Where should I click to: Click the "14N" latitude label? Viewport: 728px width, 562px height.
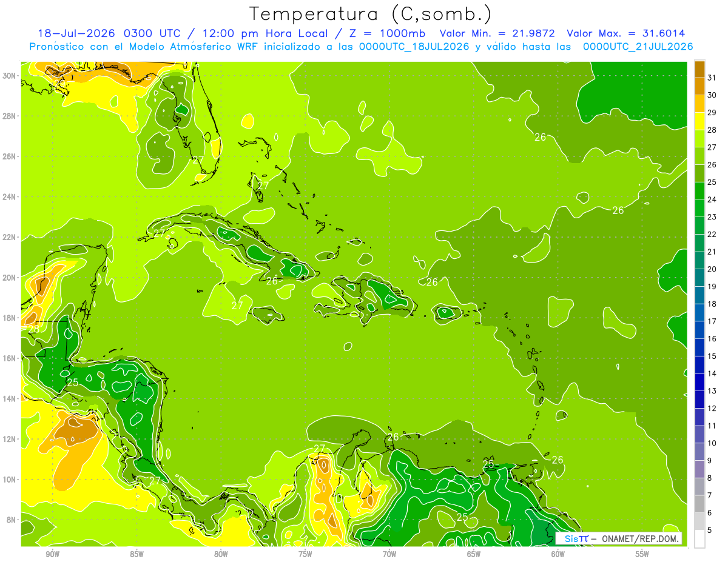10,399
